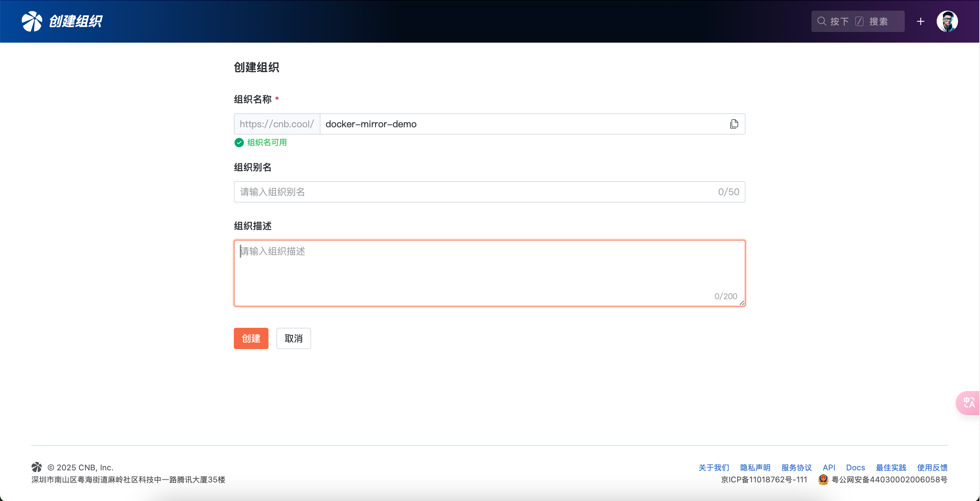The width and height of the screenshot is (980, 501).
Task: Open the 关于我们 footer link
Action: [714, 468]
